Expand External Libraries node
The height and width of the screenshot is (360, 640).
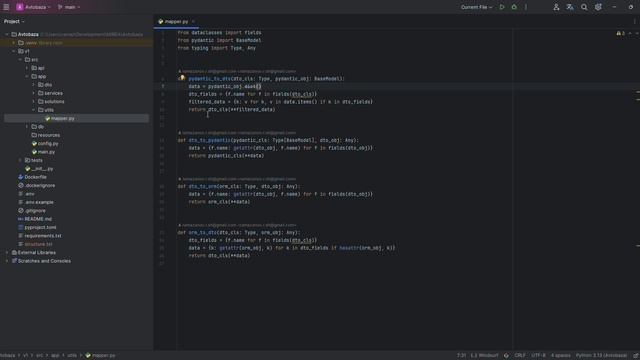tap(7, 252)
